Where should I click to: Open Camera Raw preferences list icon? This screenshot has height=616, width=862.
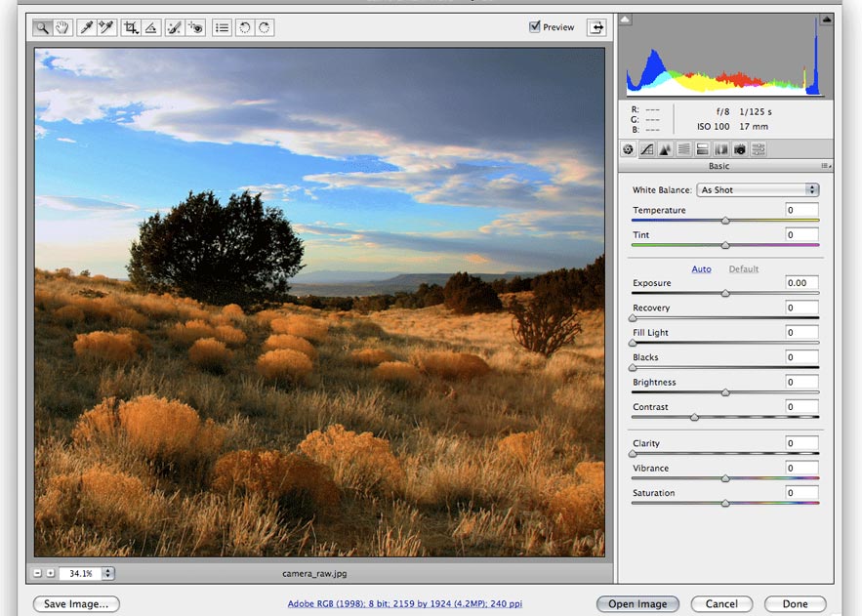222,28
